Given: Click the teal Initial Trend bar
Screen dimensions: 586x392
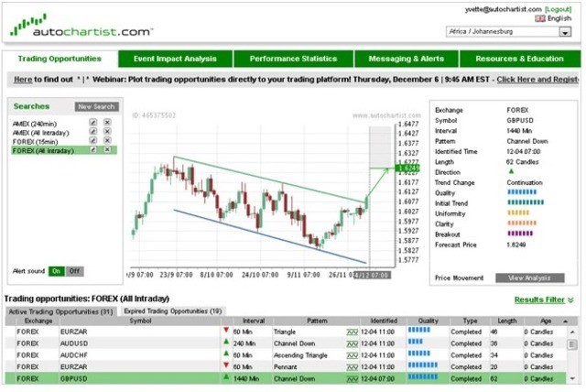Looking at the screenshot, I should tap(526, 202).
